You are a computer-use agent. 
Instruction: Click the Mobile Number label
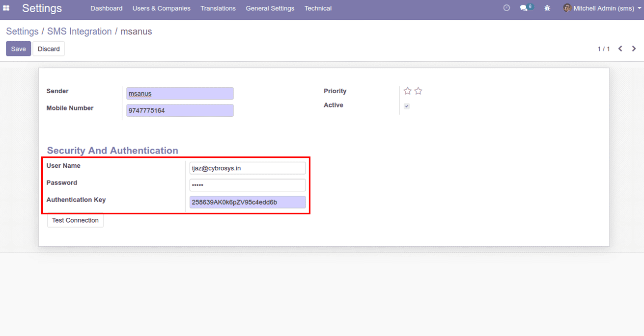click(70, 108)
